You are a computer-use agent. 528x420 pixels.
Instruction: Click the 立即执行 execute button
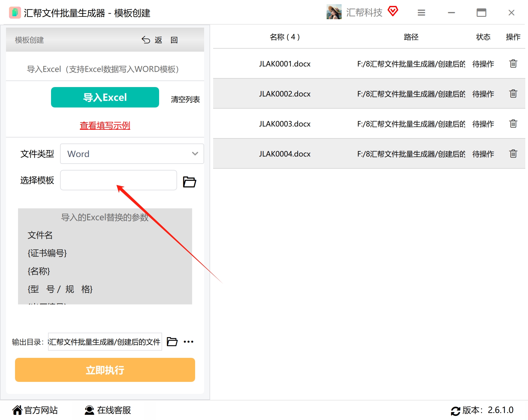(105, 370)
